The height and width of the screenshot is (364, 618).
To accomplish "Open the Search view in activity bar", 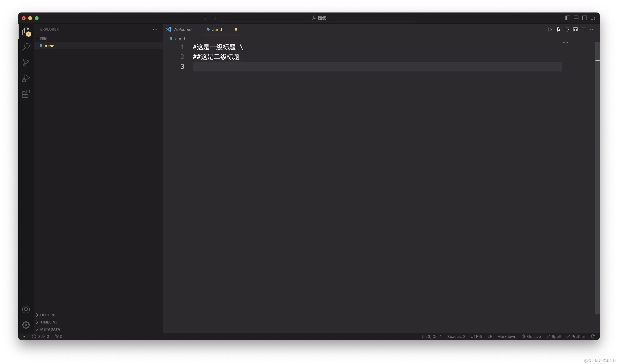I will (26, 47).
